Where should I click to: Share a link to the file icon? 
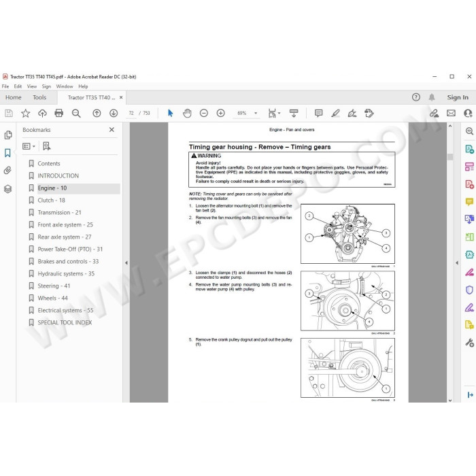point(434,114)
